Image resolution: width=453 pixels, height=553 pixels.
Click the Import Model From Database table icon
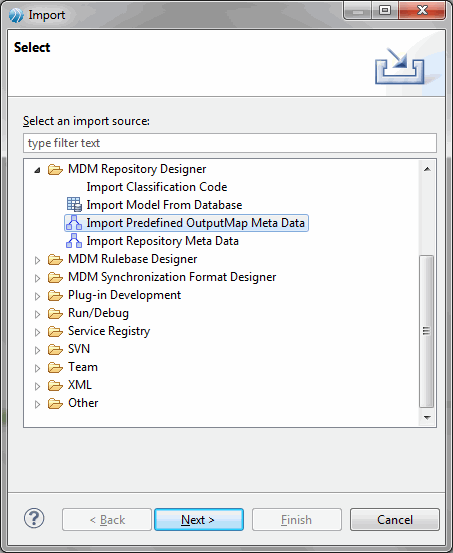[x=74, y=205]
